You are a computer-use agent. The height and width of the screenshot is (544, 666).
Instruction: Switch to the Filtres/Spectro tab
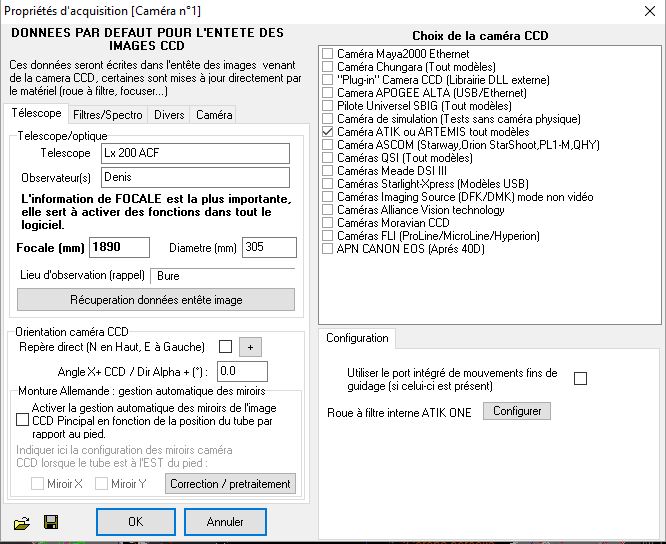pyautogui.click(x=108, y=115)
